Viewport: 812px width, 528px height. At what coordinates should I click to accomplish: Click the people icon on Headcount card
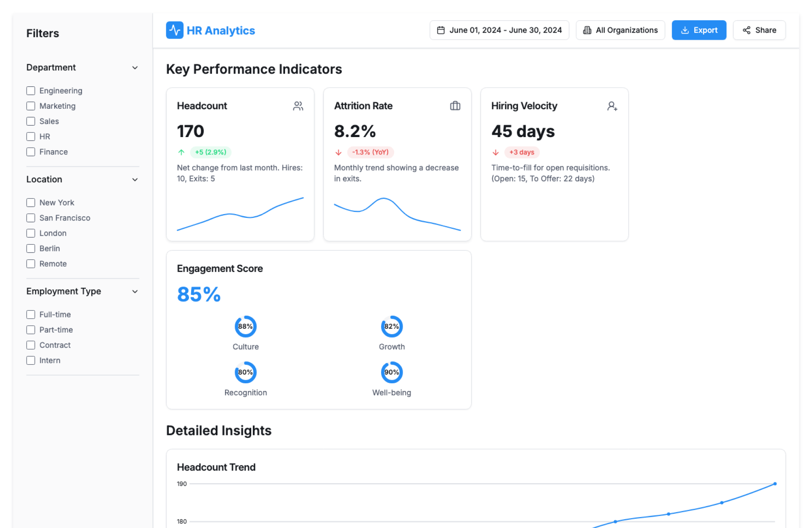298,106
